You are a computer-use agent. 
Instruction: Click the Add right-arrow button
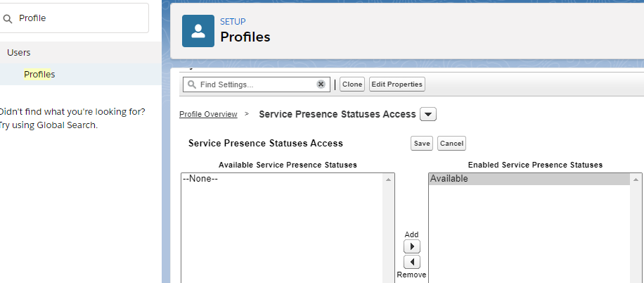point(411,247)
